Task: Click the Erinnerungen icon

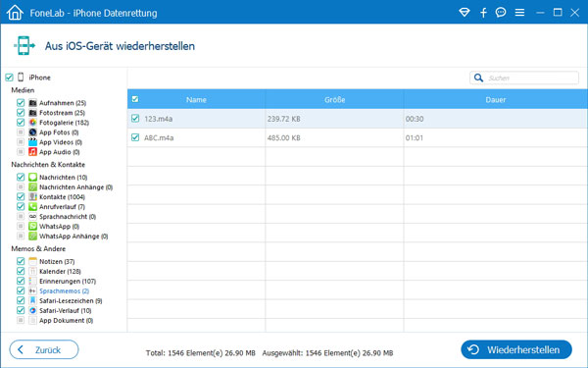Action: point(32,281)
